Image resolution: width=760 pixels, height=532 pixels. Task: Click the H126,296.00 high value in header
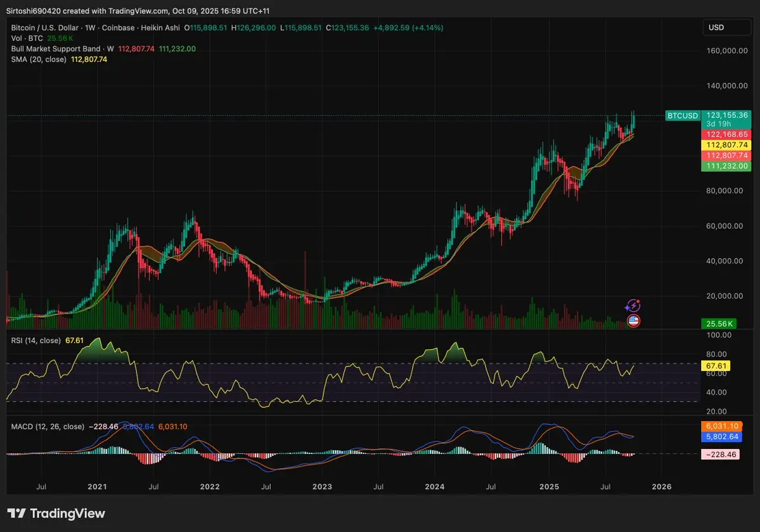coord(254,28)
